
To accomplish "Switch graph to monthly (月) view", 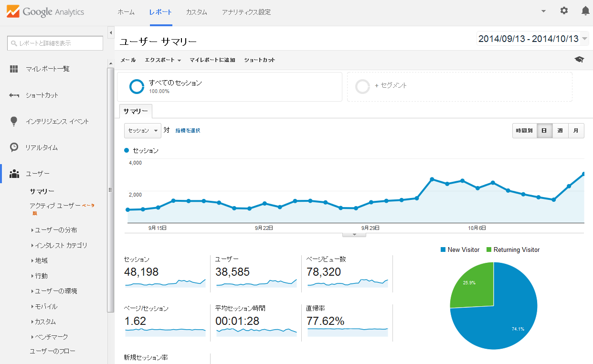I will click(576, 131).
